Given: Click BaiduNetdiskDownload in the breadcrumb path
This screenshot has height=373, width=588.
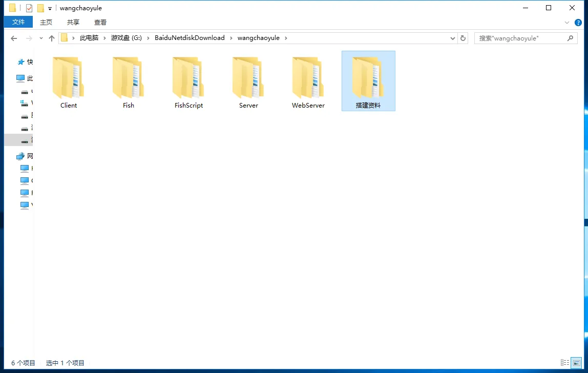Looking at the screenshot, I should (x=190, y=38).
